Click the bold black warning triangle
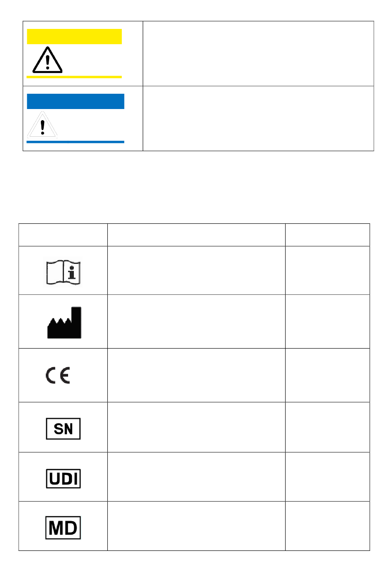This screenshot has width=392, height=586. tap(47, 60)
